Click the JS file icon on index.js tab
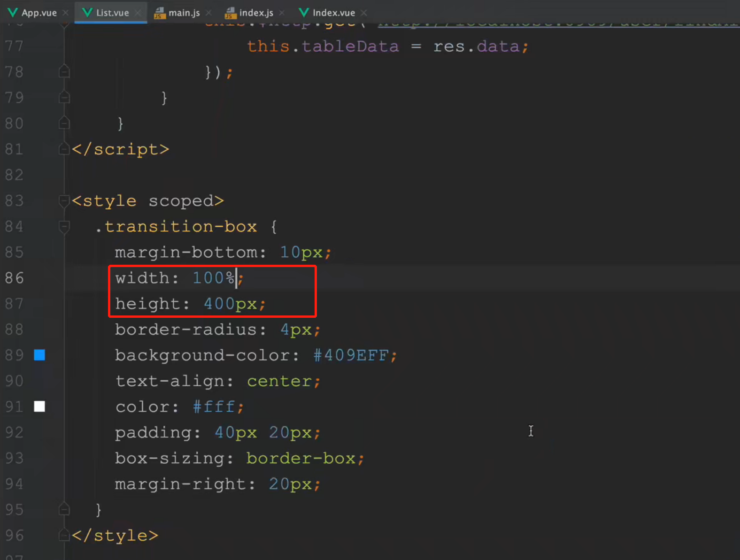This screenshot has width=740, height=560. point(231,13)
